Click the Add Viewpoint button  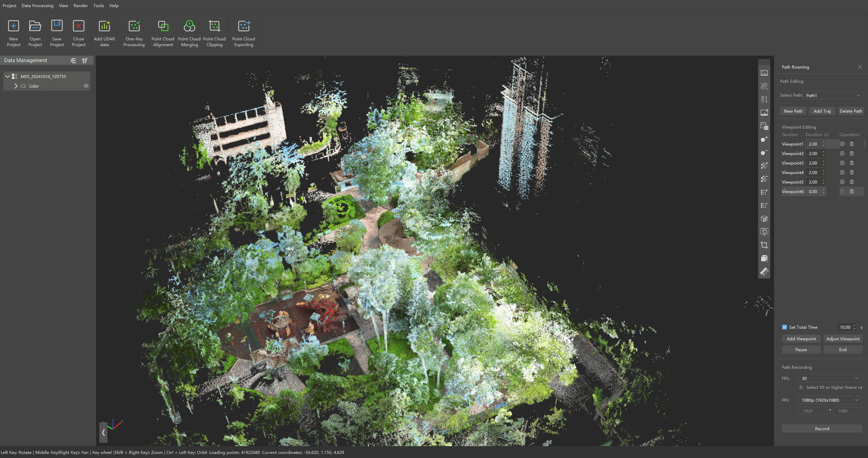(801, 339)
